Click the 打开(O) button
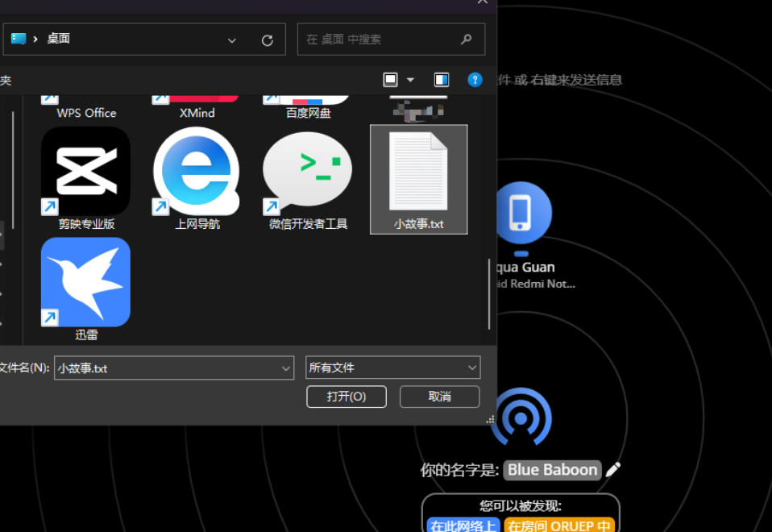This screenshot has height=532, width=772. [x=347, y=397]
